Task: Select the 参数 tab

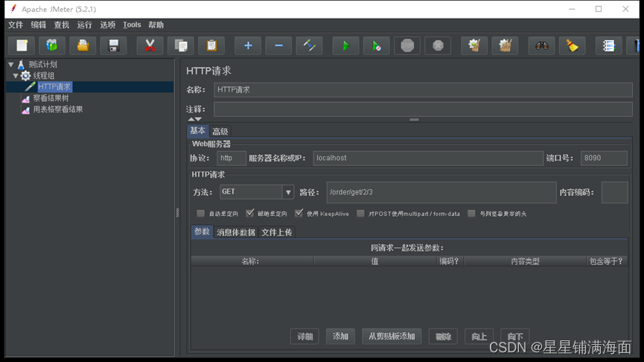Action: [202, 232]
